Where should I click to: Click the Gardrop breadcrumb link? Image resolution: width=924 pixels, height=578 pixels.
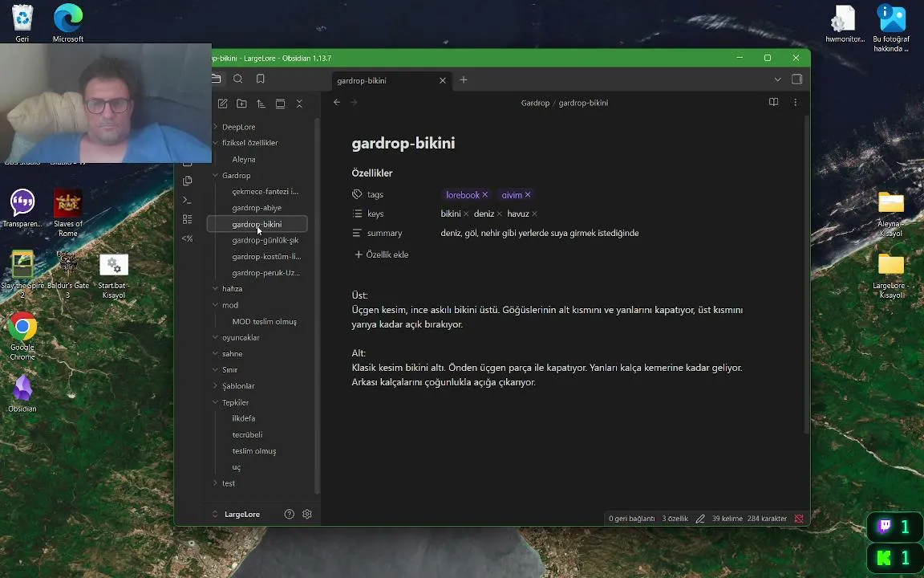coord(535,104)
